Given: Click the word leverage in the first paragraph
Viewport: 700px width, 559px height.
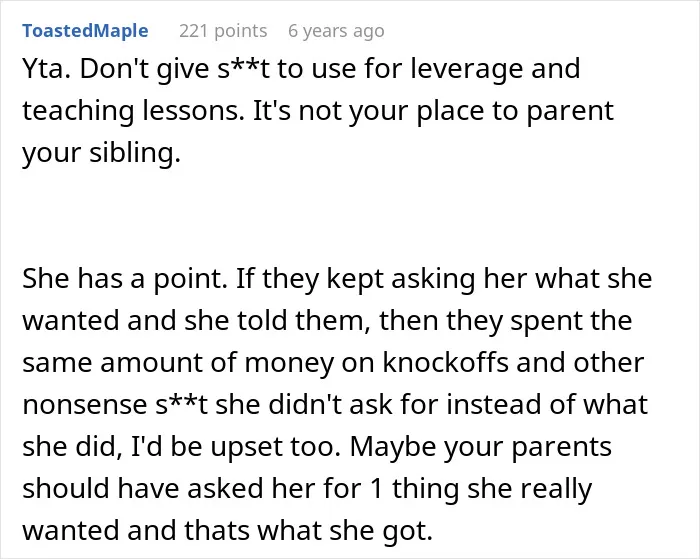Looking at the screenshot, I should tap(466, 70).
